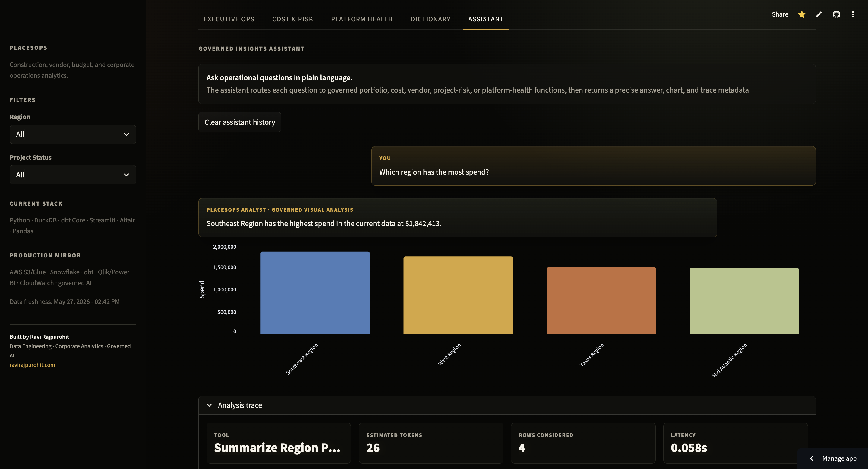Click the Data freshness timestamp text
The image size is (868, 469).
65,301
